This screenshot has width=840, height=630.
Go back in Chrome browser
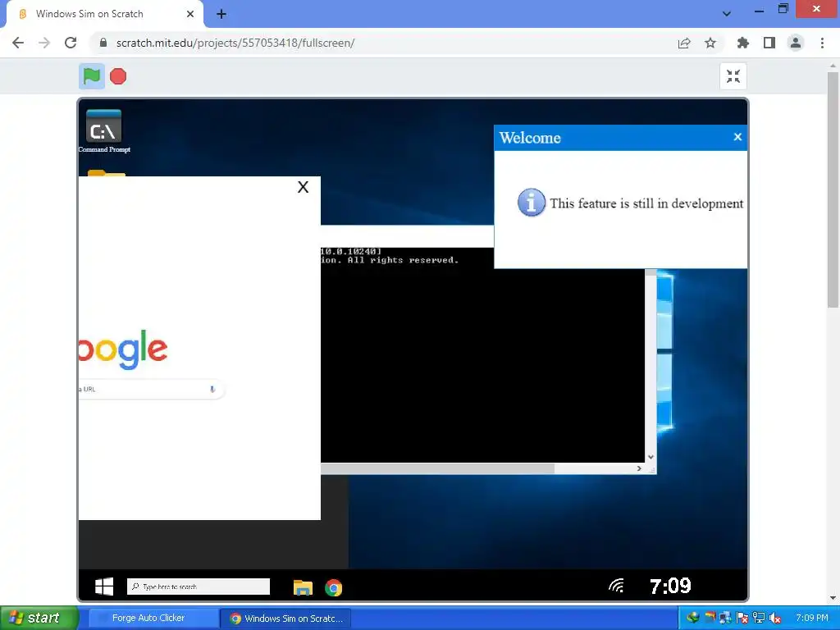18,43
